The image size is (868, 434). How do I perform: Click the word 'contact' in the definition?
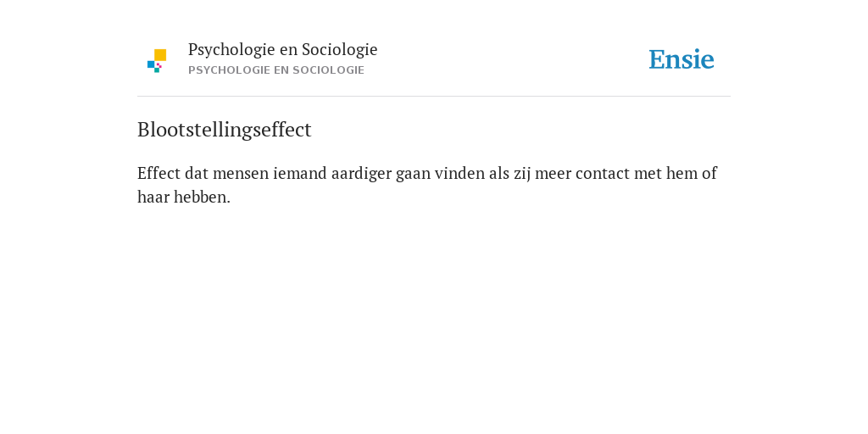tap(603, 174)
